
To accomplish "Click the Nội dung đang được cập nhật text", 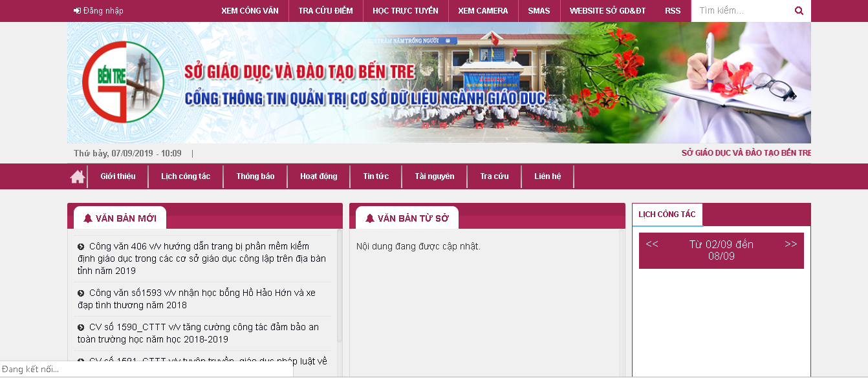I will click(418, 246).
